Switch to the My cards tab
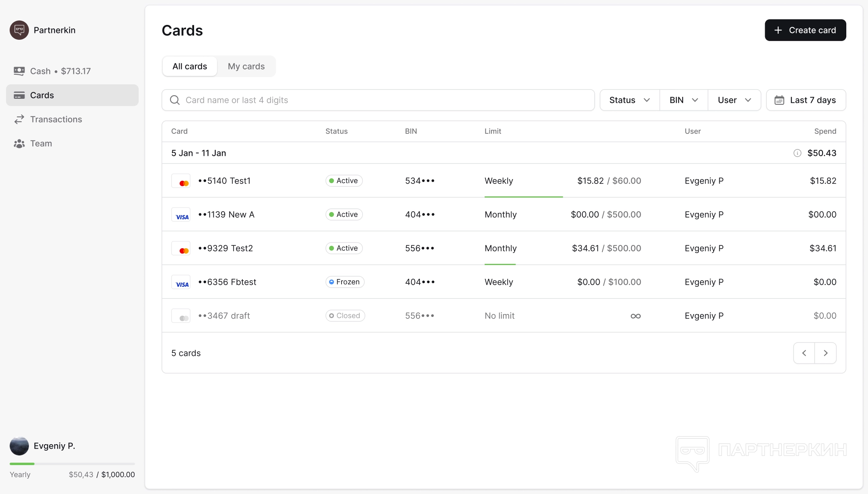The image size is (868, 494). point(246,66)
